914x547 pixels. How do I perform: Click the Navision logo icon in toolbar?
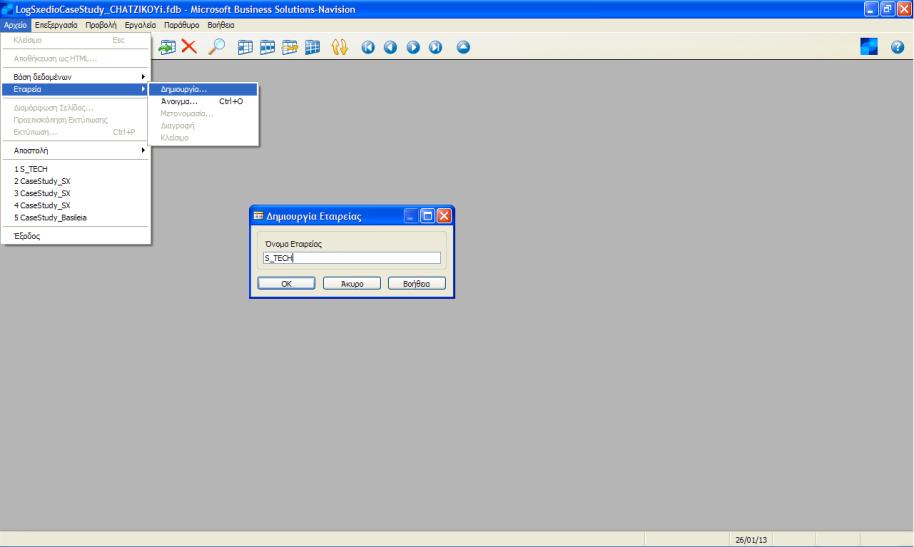(869, 47)
